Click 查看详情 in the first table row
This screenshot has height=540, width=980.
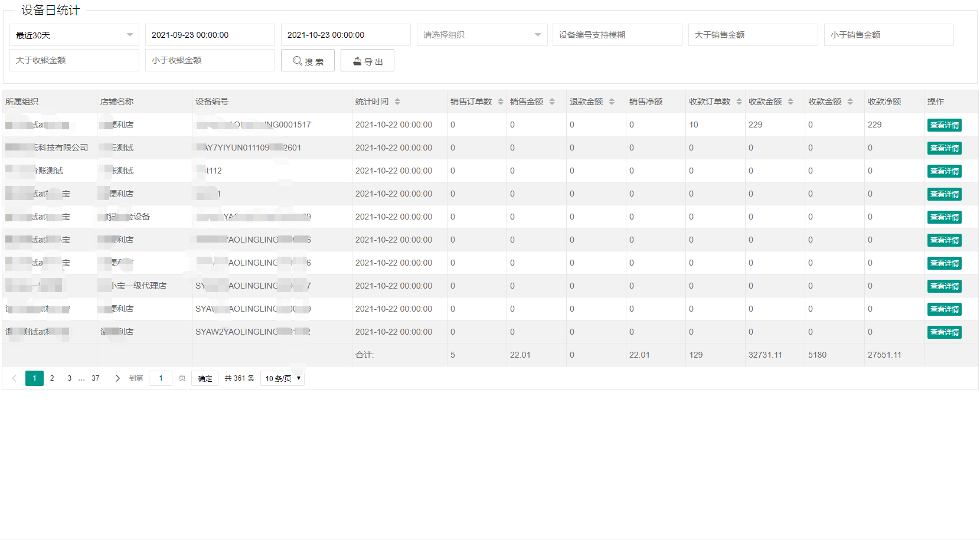pos(944,125)
